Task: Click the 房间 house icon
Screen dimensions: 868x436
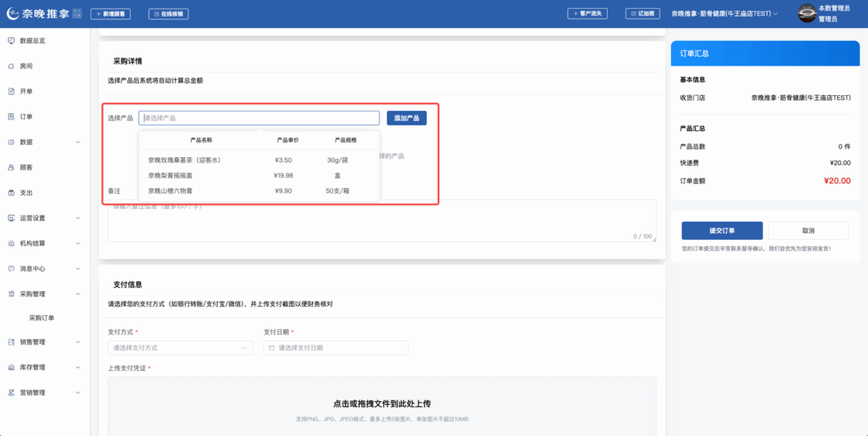Action: pyautogui.click(x=11, y=66)
